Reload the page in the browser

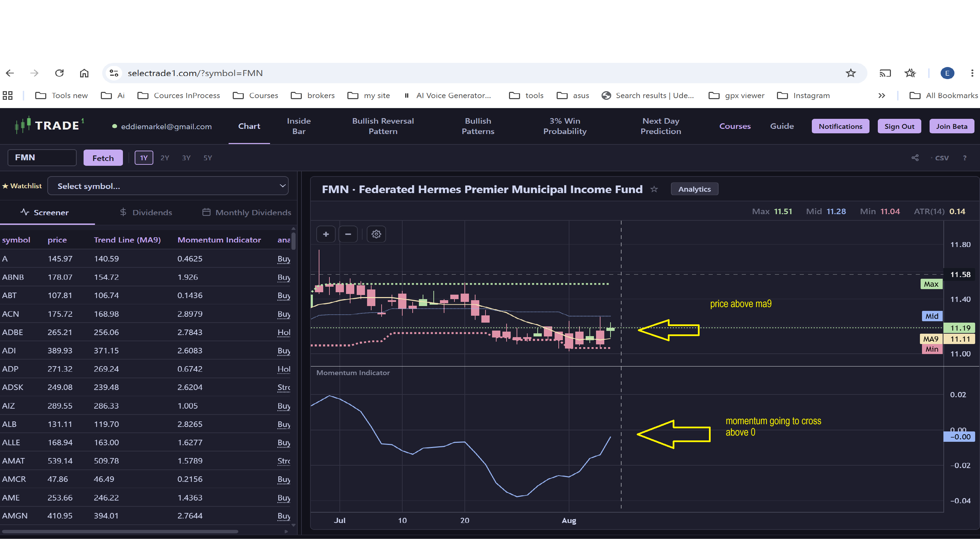(x=59, y=73)
